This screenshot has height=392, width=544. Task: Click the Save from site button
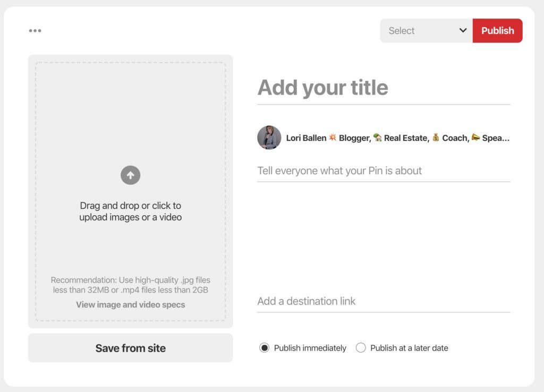coord(131,348)
